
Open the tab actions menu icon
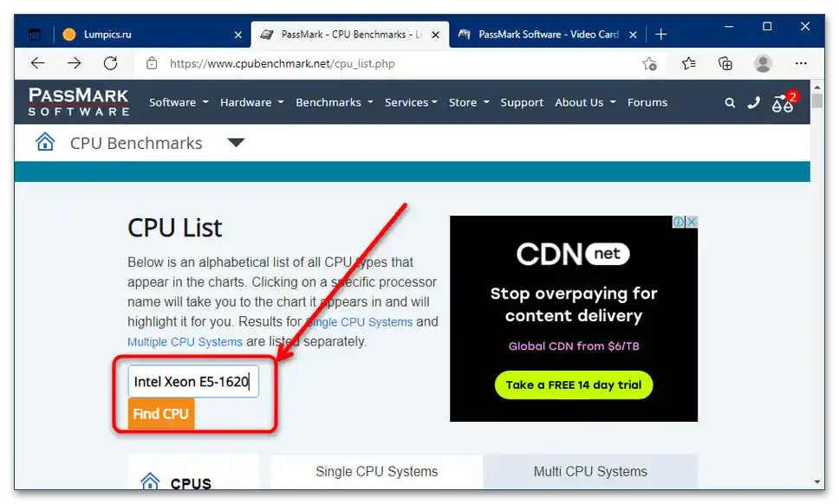pyautogui.click(x=35, y=35)
